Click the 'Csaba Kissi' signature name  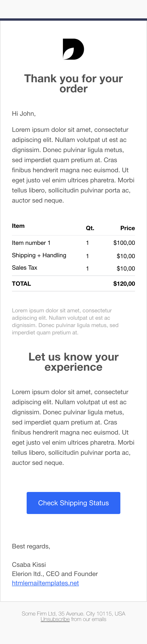[29, 565]
